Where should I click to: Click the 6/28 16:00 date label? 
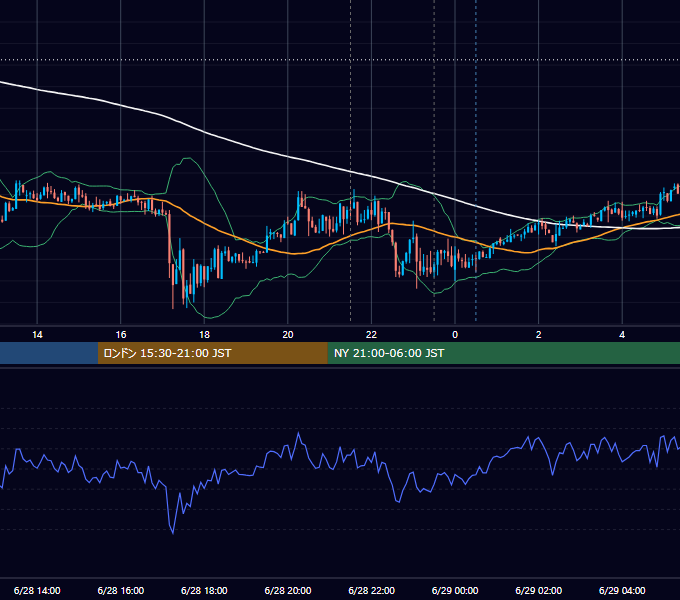[x=121, y=590]
